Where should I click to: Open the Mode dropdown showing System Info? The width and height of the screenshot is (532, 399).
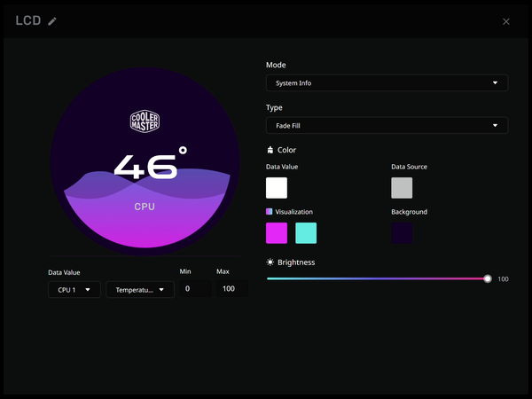click(x=387, y=83)
